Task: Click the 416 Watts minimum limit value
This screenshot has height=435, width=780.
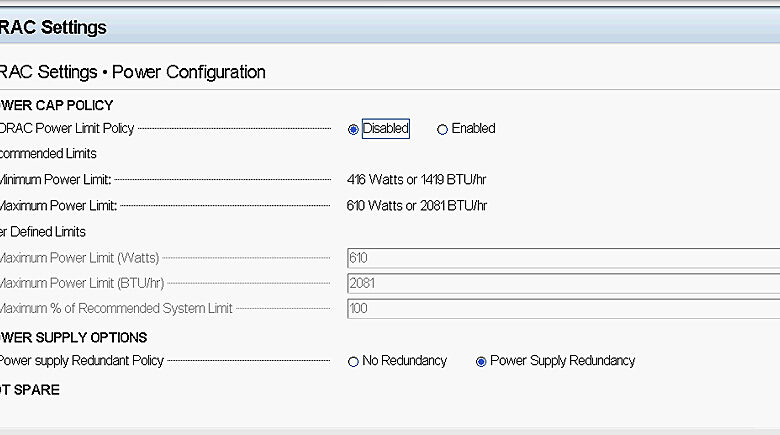Action: [x=416, y=180]
